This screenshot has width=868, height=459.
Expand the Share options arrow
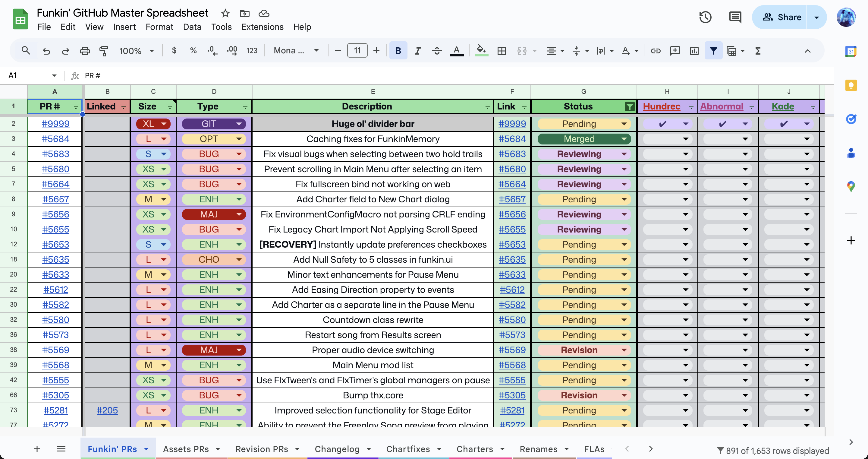(x=816, y=17)
